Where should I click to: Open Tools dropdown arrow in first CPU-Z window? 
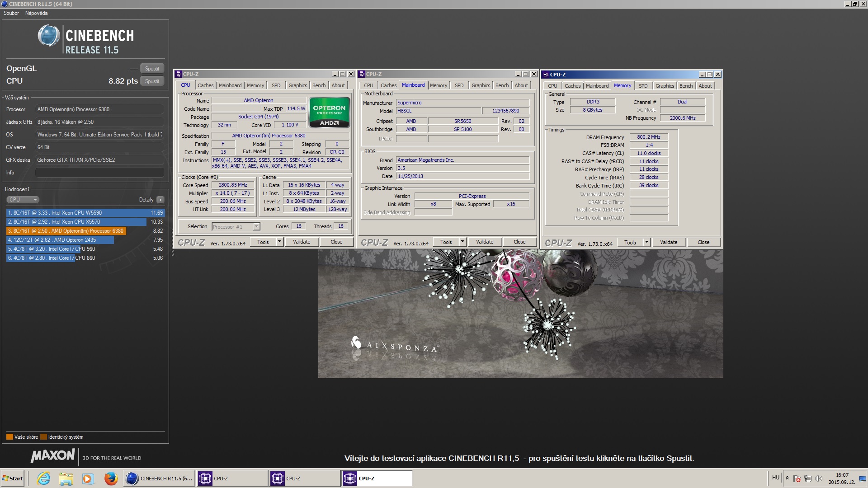pos(279,242)
